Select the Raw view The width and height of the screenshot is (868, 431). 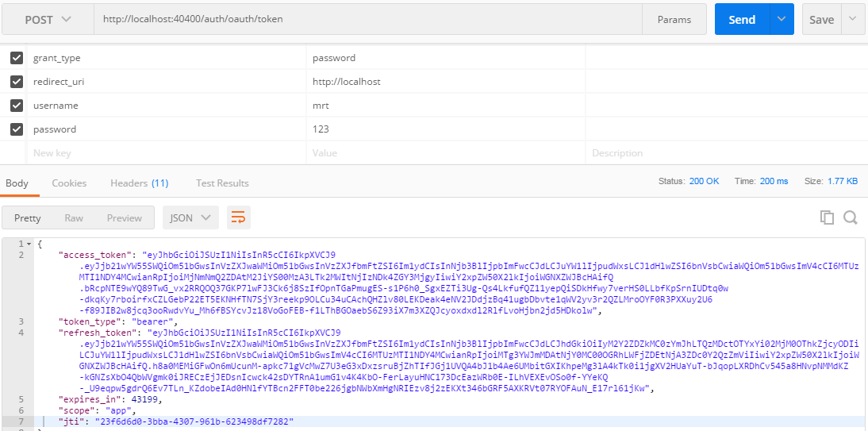(74, 217)
